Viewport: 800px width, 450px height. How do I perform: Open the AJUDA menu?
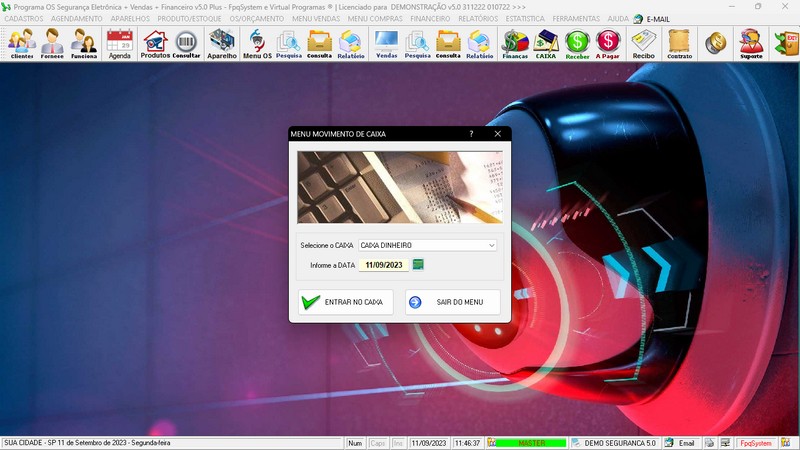tap(618, 19)
